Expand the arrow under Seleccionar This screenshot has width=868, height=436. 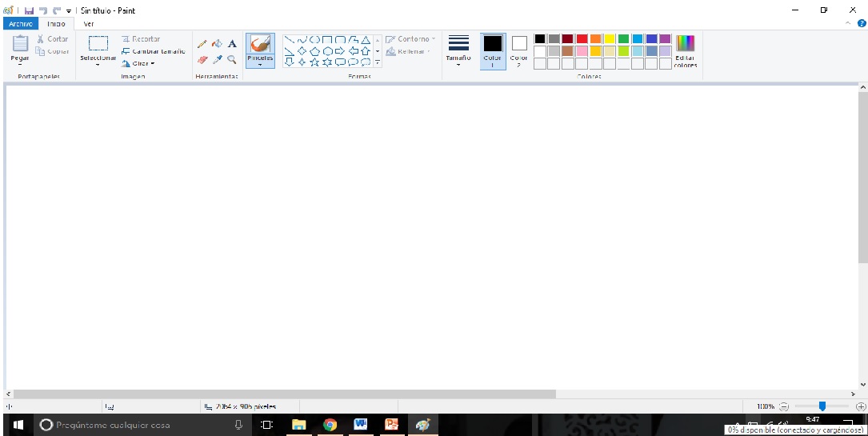(x=98, y=65)
